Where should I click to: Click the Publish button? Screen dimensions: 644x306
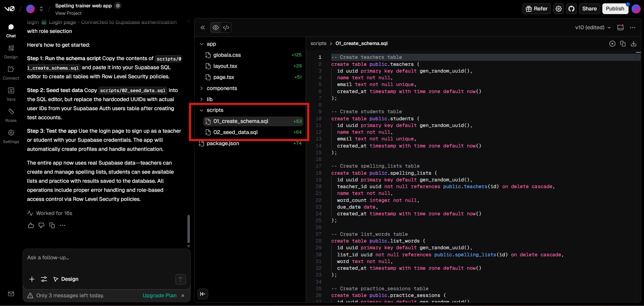pos(615,9)
